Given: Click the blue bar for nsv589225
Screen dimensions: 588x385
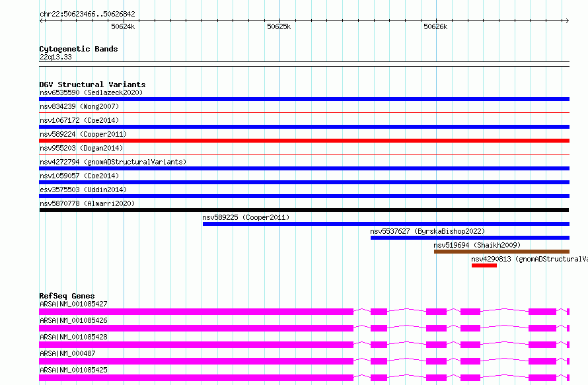Looking at the screenshot, I should [x=386, y=224].
